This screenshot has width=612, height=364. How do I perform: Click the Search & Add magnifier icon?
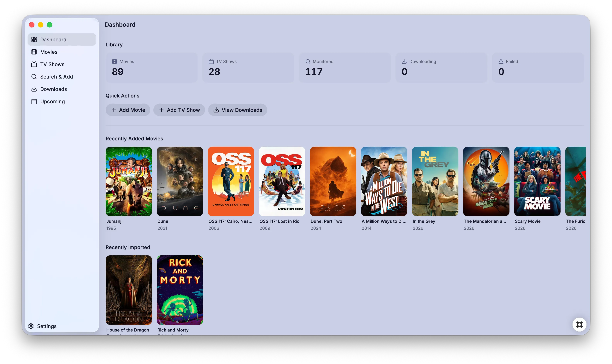pyautogui.click(x=34, y=77)
